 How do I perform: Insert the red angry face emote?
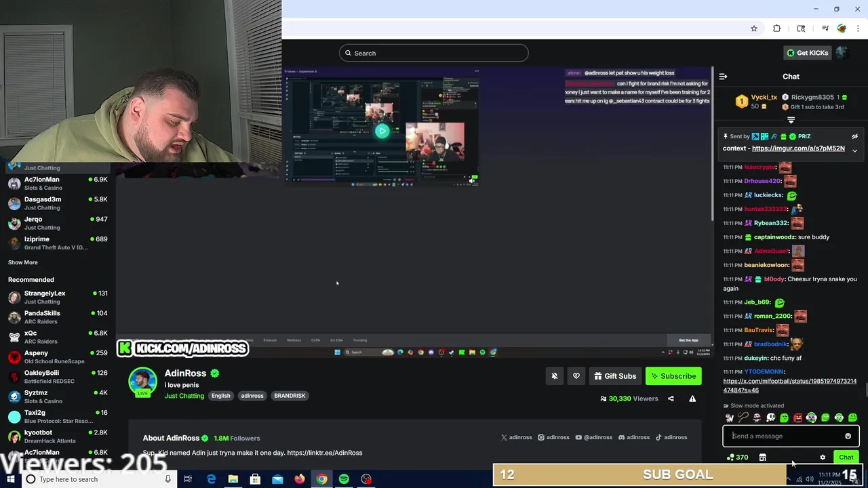point(798,418)
